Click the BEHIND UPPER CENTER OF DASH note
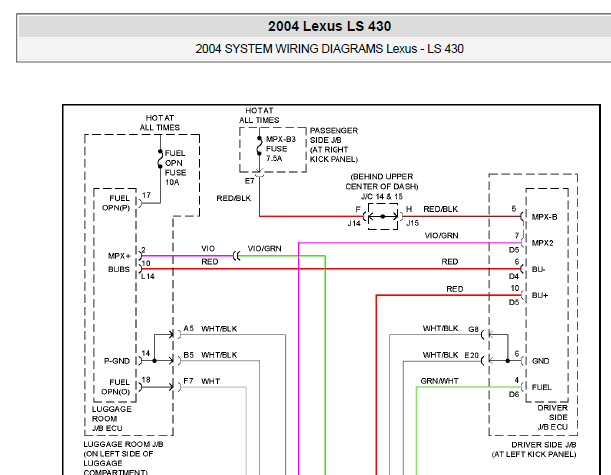611x475 pixels. tap(382, 182)
